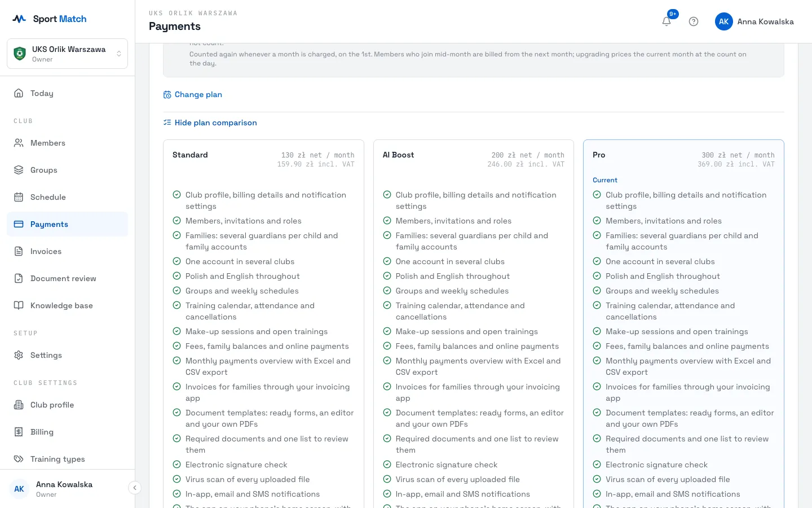Click the Pro plan card title

pos(599,155)
